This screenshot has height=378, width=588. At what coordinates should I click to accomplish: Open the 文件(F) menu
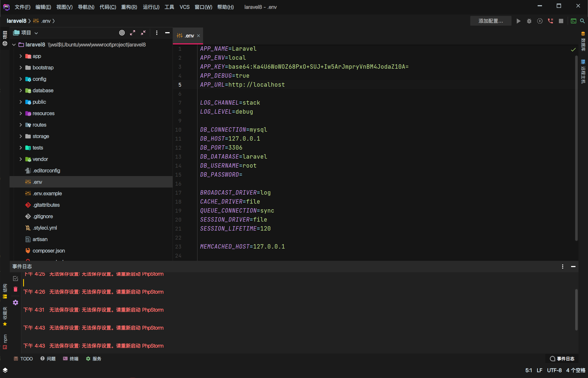(x=22, y=7)
